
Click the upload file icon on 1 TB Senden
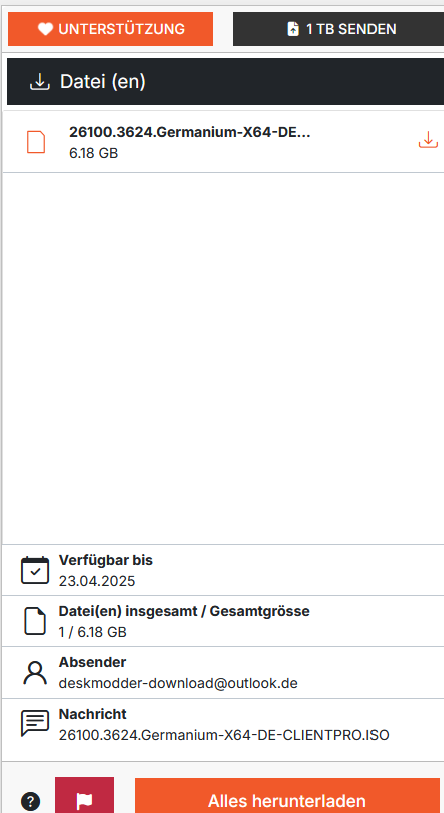pos(293,29)
